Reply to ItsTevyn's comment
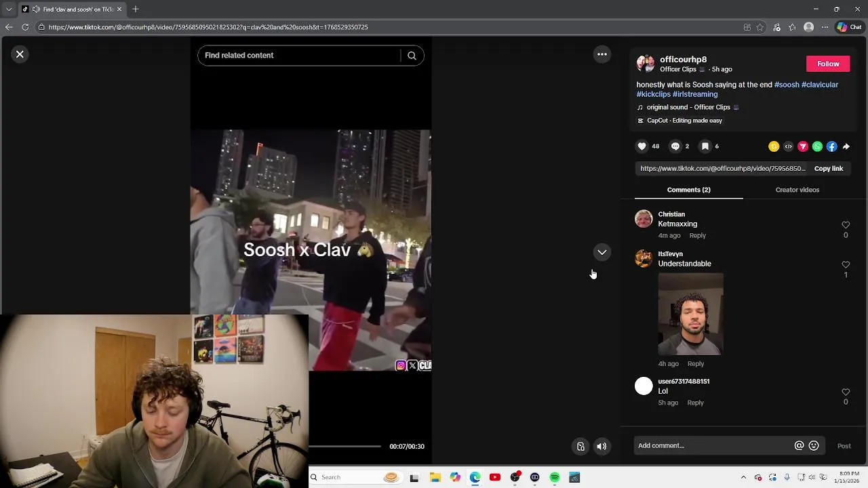The height and width of the screenshot is (488, 868). pos(696,364)
